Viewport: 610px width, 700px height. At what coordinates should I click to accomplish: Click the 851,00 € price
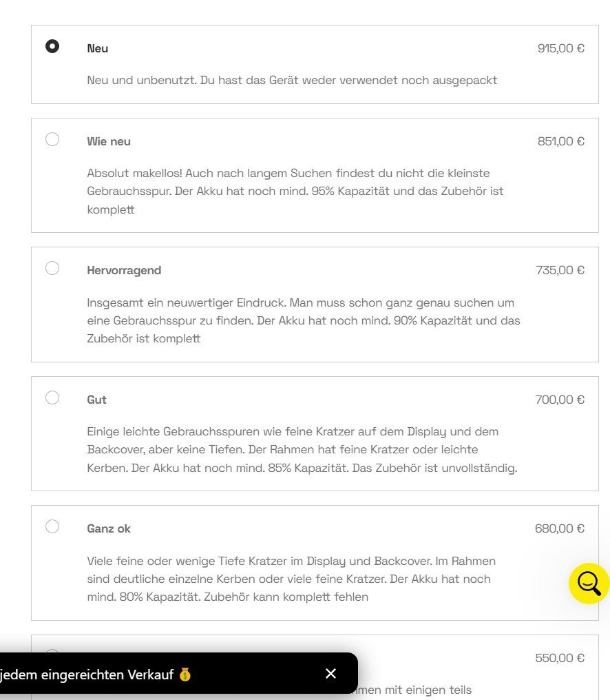coord(560,141)
